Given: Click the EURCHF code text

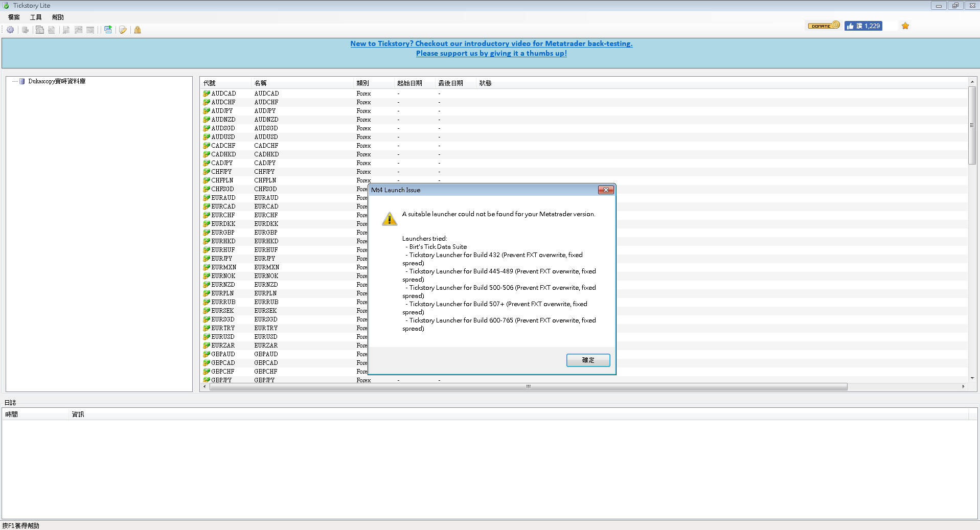Looking at the screenshot, I should [223, 215].
